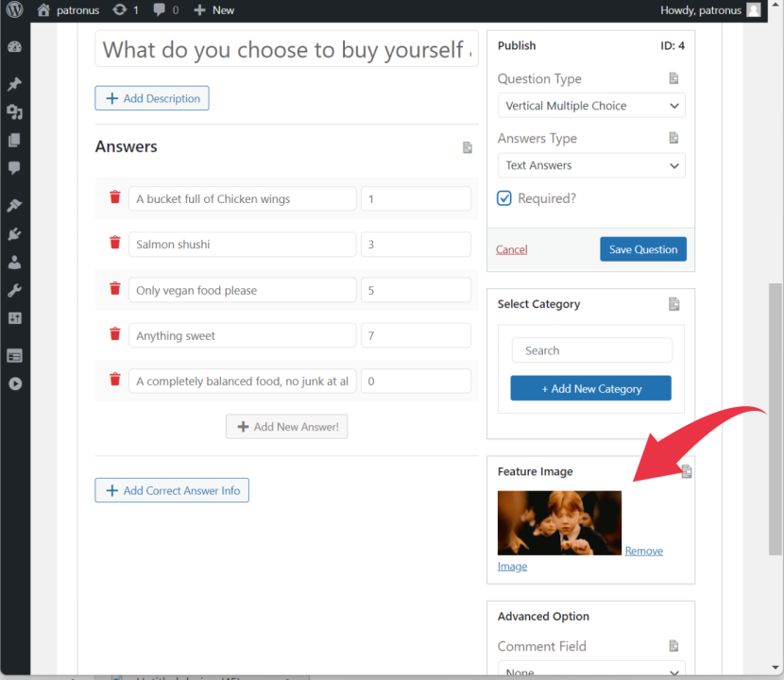Open the Dashboard icon in the sidebar
Viewport: 784px width, 680px height.
pyautogui.click(x=14, y=47)
